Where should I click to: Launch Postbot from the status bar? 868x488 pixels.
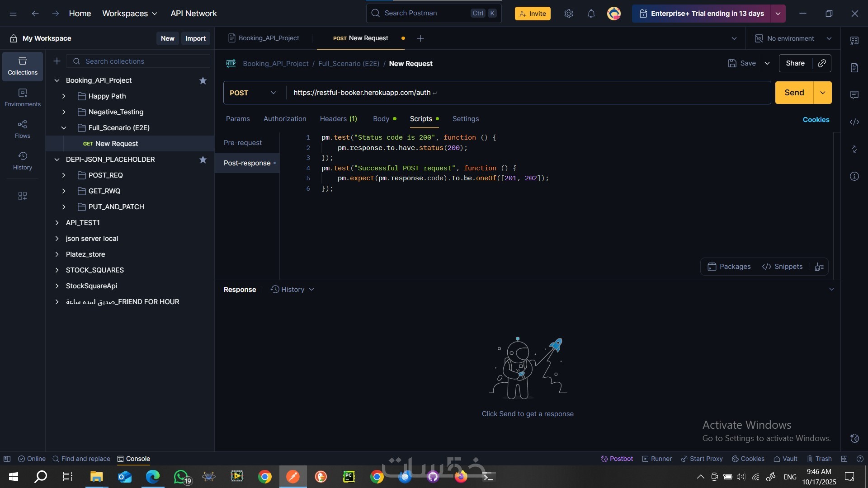coord(617,459)
